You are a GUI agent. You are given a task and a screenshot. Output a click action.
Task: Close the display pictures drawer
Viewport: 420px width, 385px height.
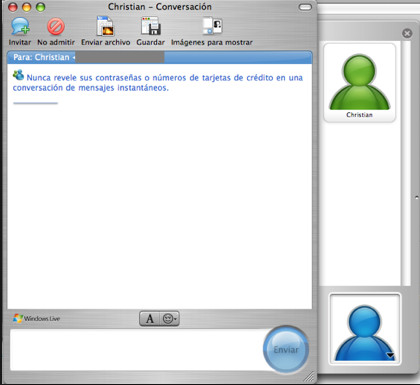[407, 33]
